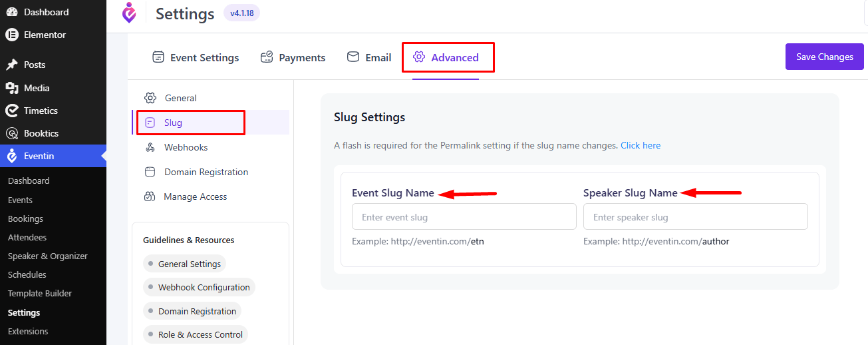Click the Eventin logo icon beside Settings
The width and height of the screenshot is (868, 345).
(129, 13)
